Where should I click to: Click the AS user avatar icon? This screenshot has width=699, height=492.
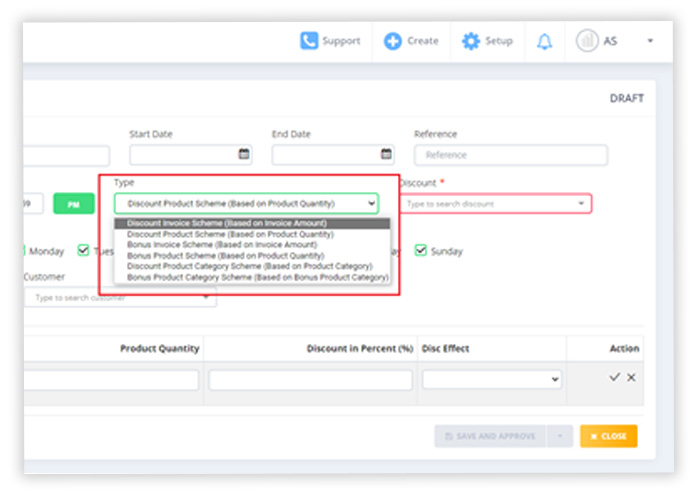[587, 41]
